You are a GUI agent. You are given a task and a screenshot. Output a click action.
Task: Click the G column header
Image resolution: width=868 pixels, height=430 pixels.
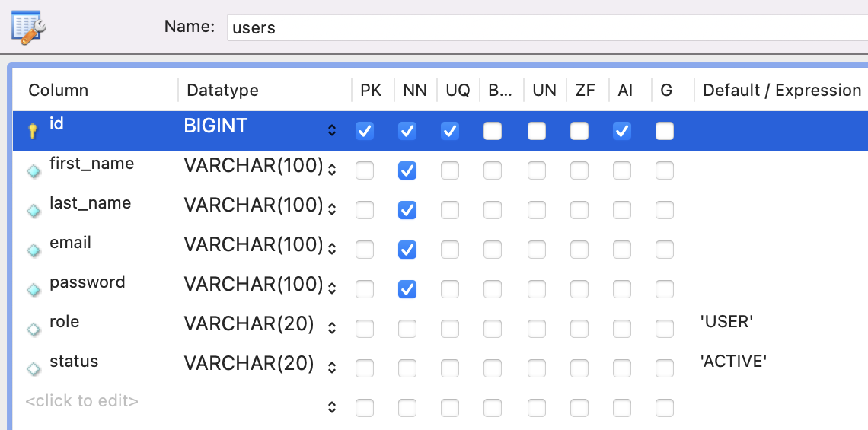coord(666,91)
